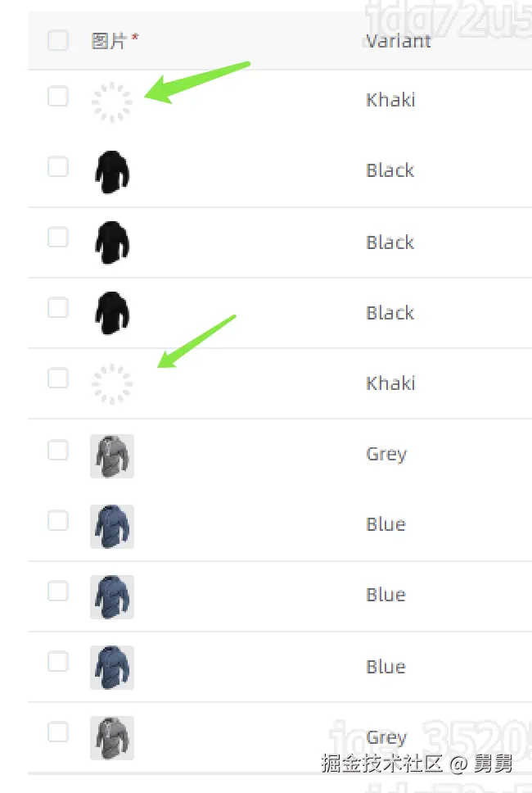The image size is (532, 793).
Task: Check the last Black row checkbox
Action: pos(58,308)
